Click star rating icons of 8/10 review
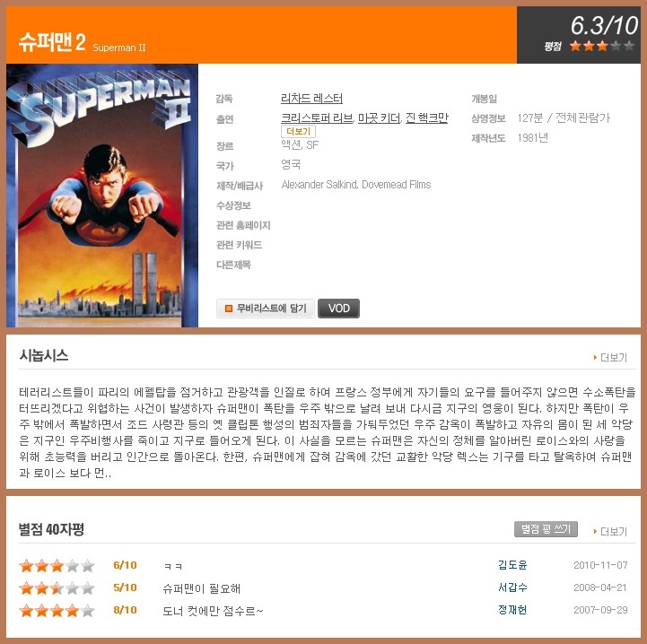The width and height of the screenshot is (647, 644). (x=57, y=610)
